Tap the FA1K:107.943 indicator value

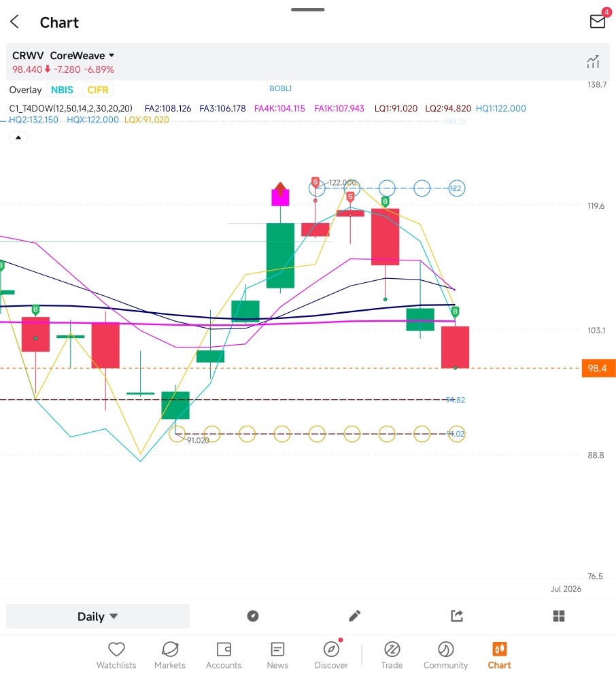tap(339, 109)
